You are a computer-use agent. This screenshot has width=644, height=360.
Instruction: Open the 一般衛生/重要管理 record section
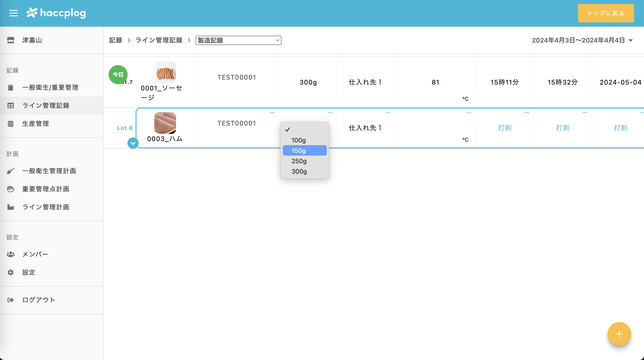pyautogui.click(x=50, y=88)
